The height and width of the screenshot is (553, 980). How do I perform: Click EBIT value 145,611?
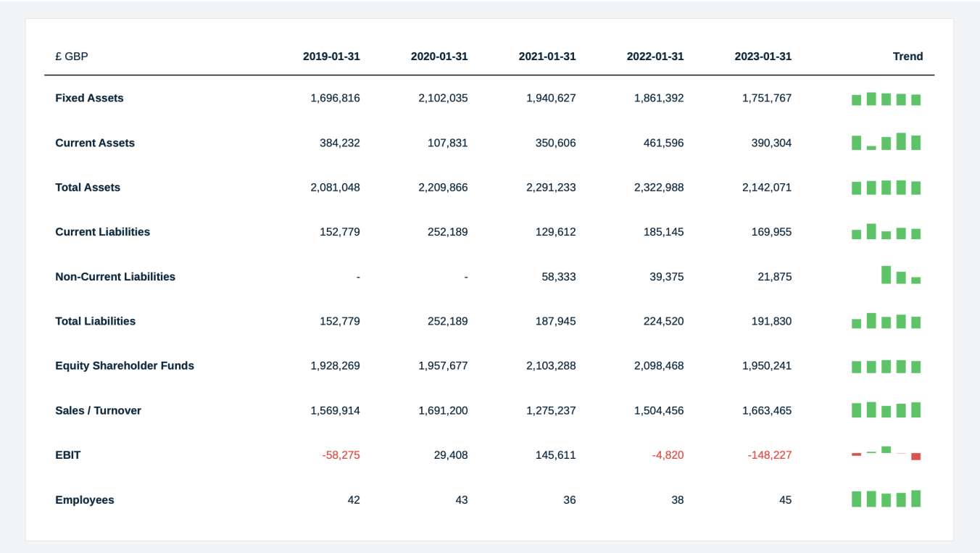pyautogui.click(x=556, y=455)
